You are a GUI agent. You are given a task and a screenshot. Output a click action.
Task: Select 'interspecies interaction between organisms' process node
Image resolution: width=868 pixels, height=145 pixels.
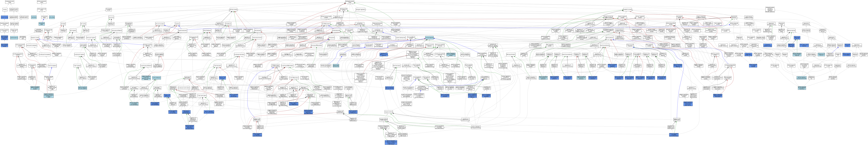pyautogui.click(x=770, y=9)
